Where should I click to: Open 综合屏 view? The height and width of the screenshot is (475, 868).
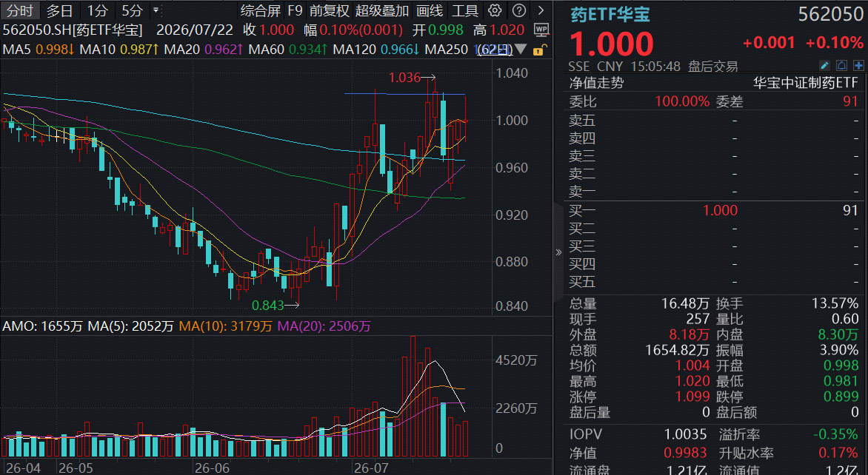pos(261,10)
